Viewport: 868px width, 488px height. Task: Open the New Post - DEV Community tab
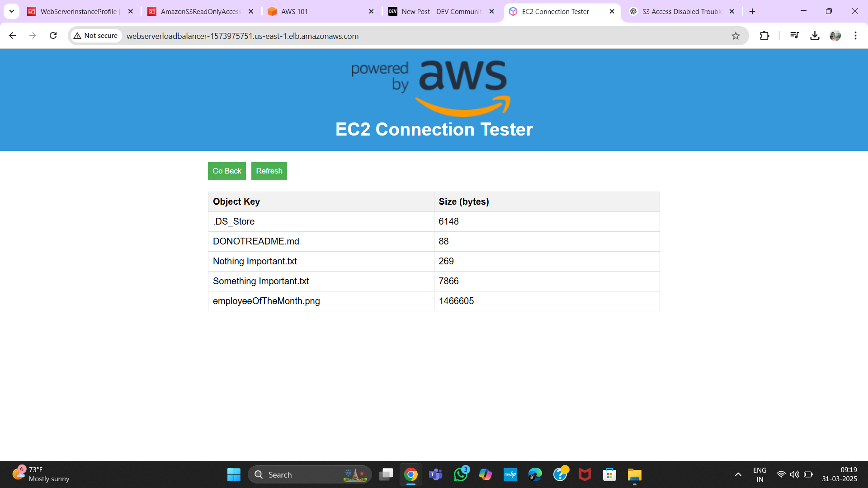[x=441, y=12]
